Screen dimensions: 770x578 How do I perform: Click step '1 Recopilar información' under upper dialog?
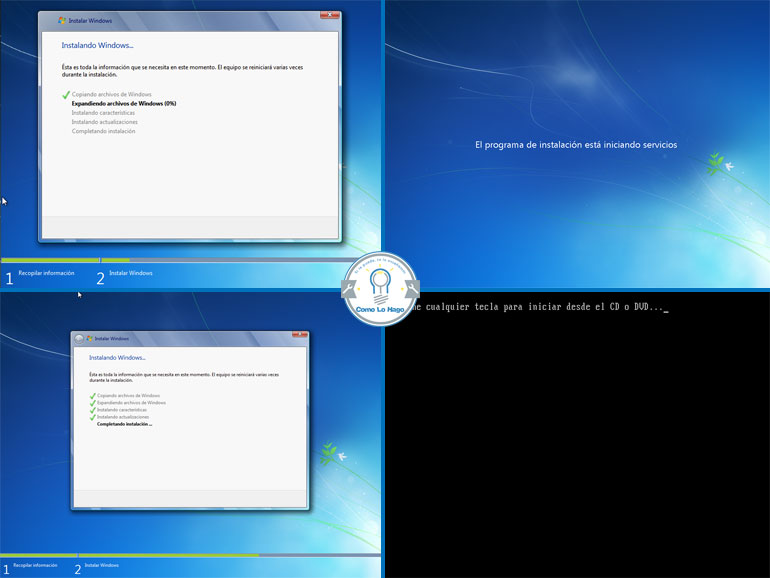click(x=40, y=277)
